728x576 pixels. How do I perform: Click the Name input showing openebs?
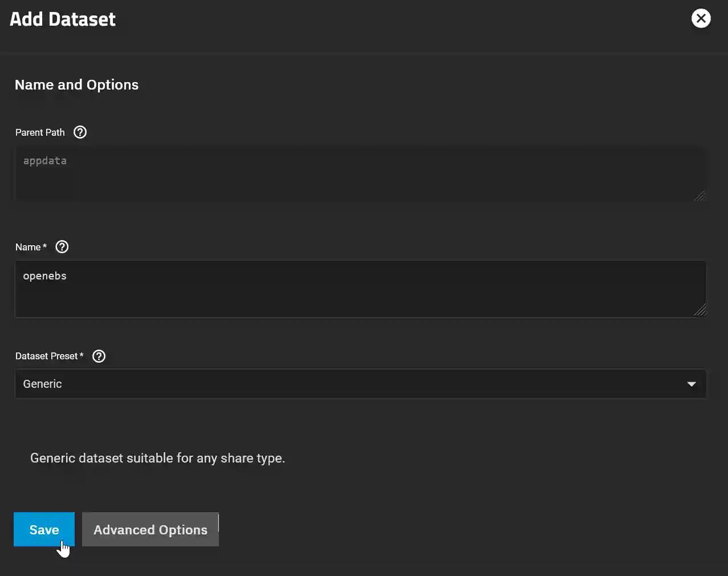pyautogui.click(x=360, y=288)
